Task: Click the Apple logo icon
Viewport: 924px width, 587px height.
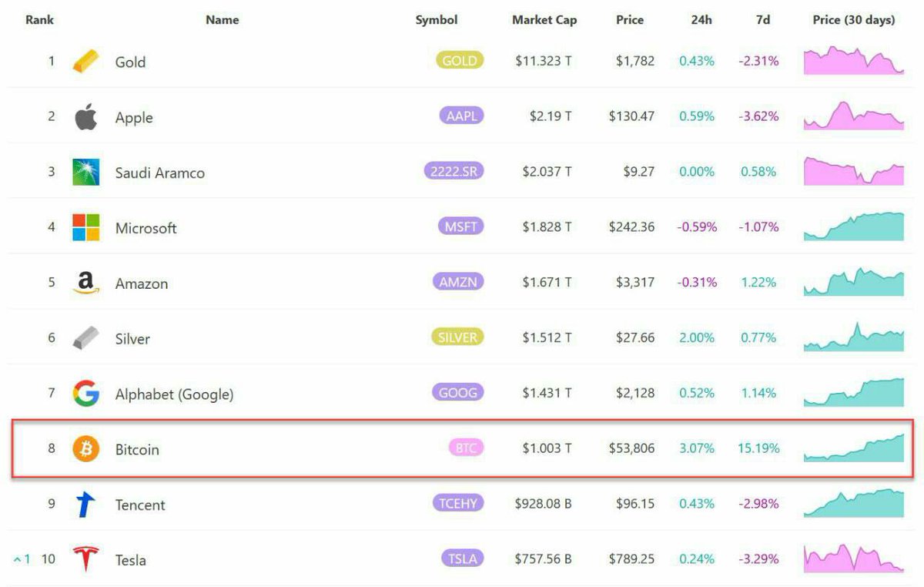Action: 85,117
